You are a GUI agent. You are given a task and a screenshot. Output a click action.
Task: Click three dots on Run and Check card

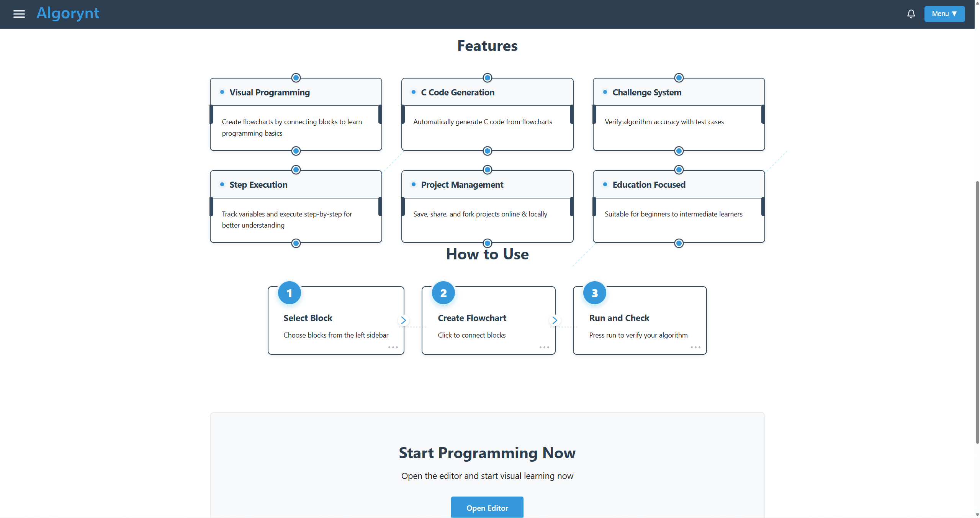tap(695, 348)
